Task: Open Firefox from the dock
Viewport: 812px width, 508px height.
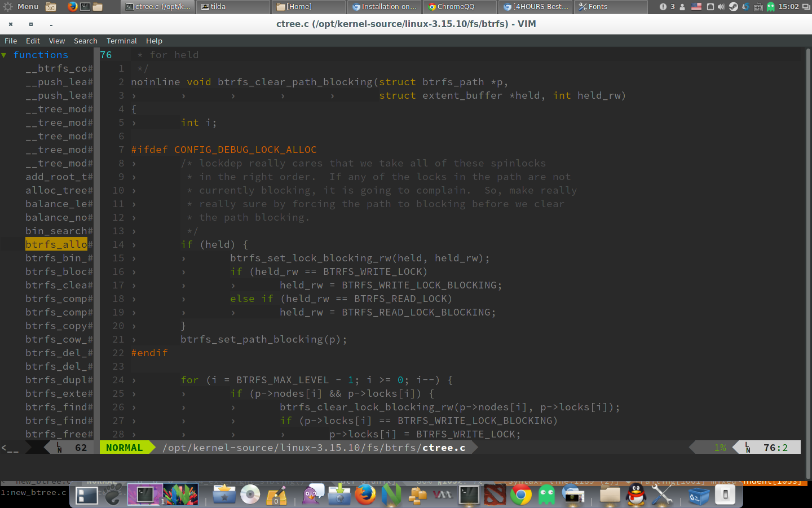Action: [x=365, y=495]
